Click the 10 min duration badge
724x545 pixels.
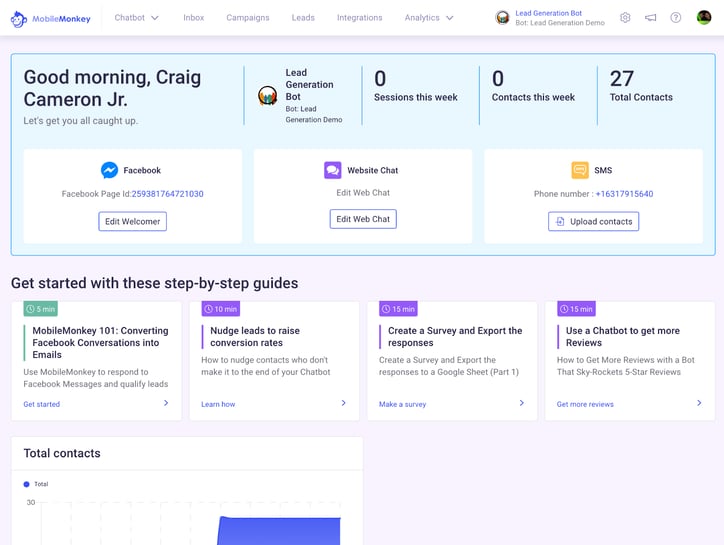click(221, 309)
